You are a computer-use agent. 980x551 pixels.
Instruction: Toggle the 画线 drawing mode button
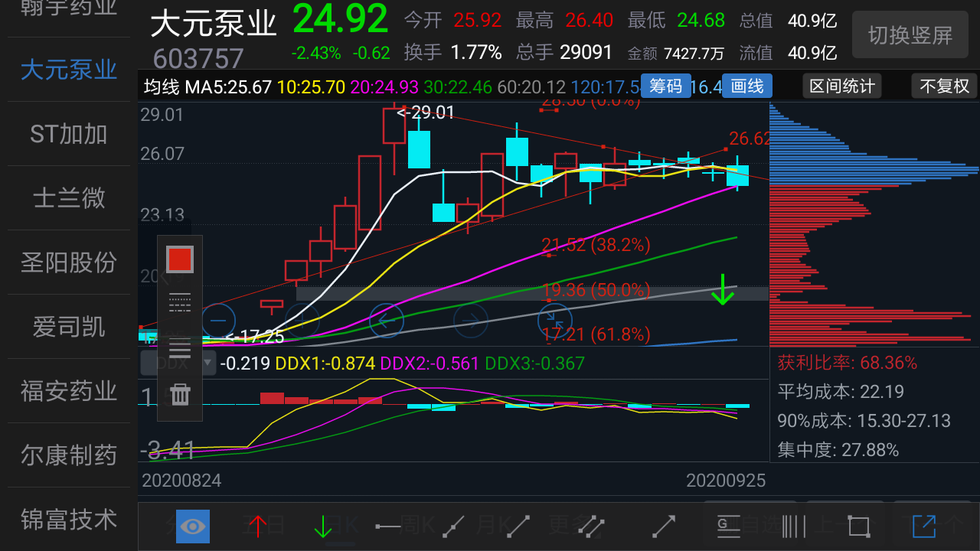click(747, 86)
